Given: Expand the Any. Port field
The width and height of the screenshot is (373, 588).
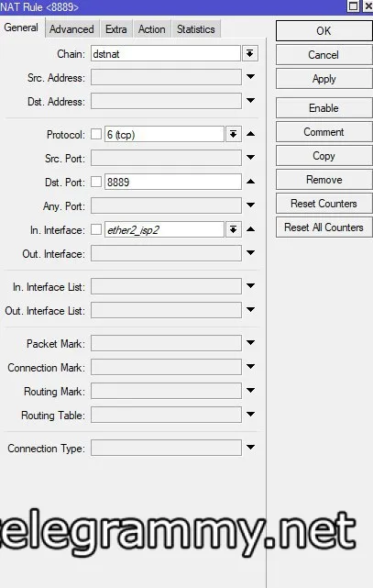Looking at the screenshot, I should click(250, 205).
